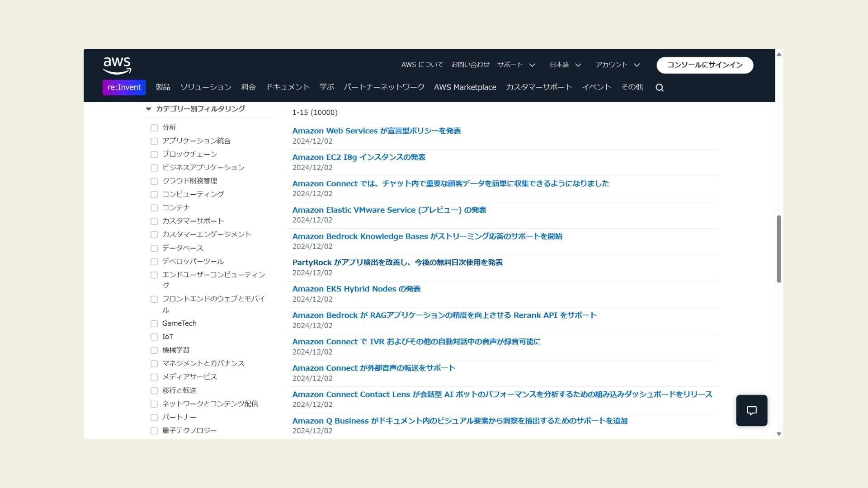Open the イベント menu
Image resolution: width=868 pixels, height=488 pixels.
coord(596,87)
